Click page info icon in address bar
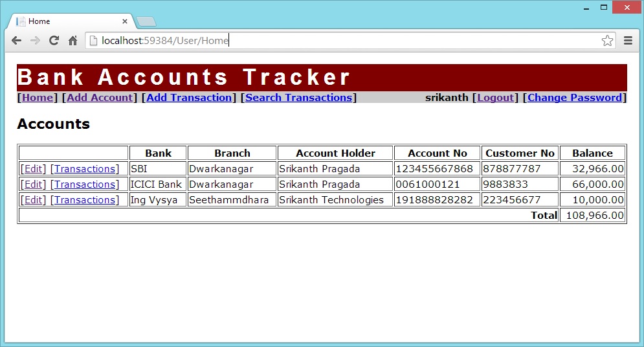Image resolution: width=644 pixels, height=347 pixels. [93, 41]
